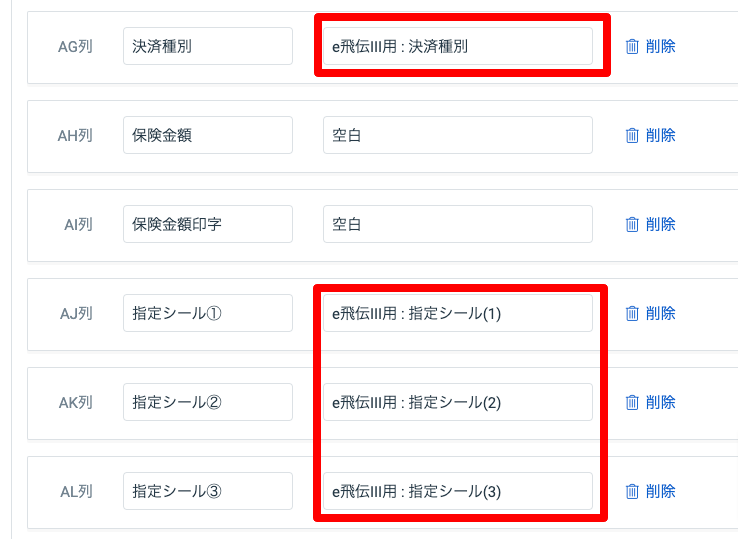738x539 pixels.
Task: Click the trash icon in the AH列 row
Action: (632, 136)
